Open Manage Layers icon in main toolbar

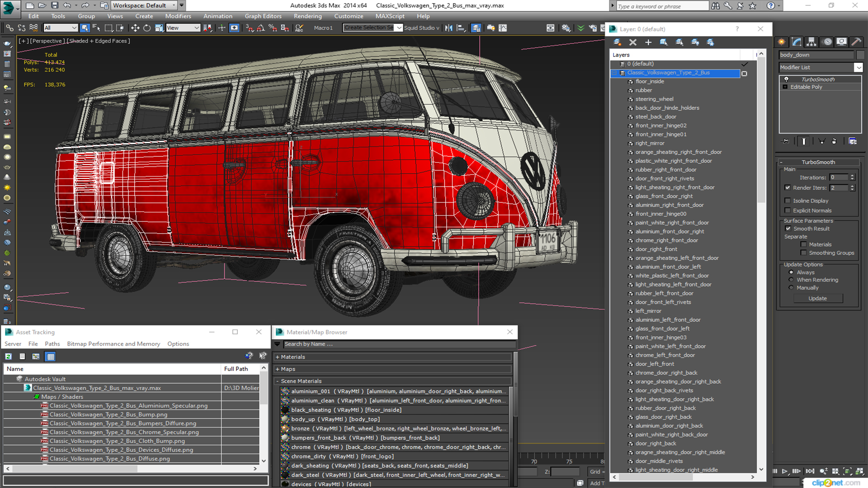coord(476,28)
